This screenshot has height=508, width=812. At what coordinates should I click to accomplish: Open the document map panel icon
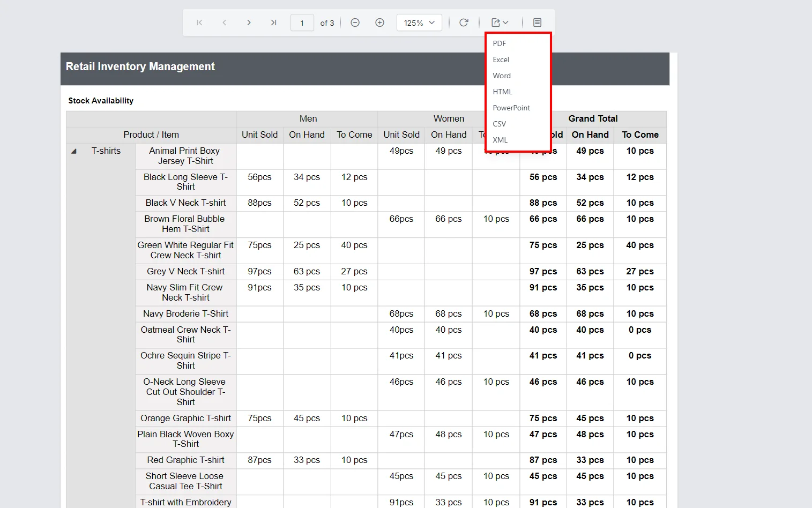(x=537, y=23)
